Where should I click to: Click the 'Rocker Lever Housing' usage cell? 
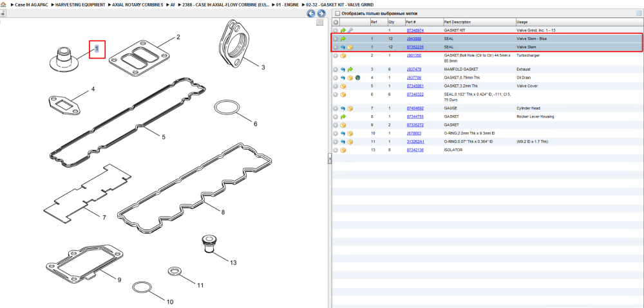click(x=535, y=116)
